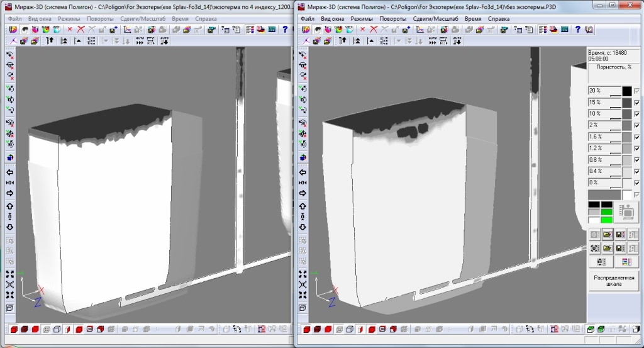This screenshot has width=644, height=348.
Task: Click the move up arrow in left sidebar
Action: [x=10, y=206]
